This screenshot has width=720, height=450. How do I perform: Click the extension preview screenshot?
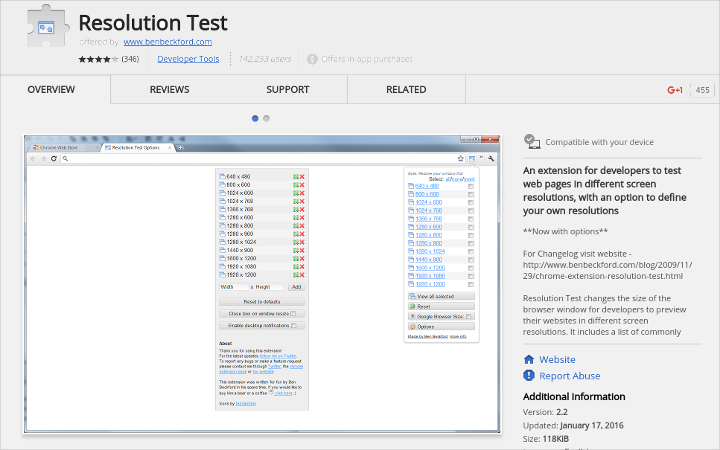262,284
